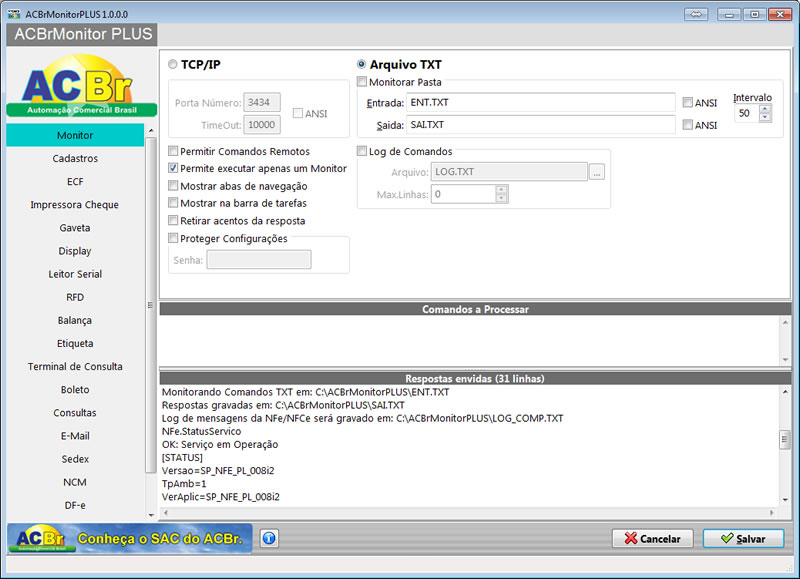Click the Cancelar button
Viewport: 800px width, 579px height.
(x=653, y=539)
